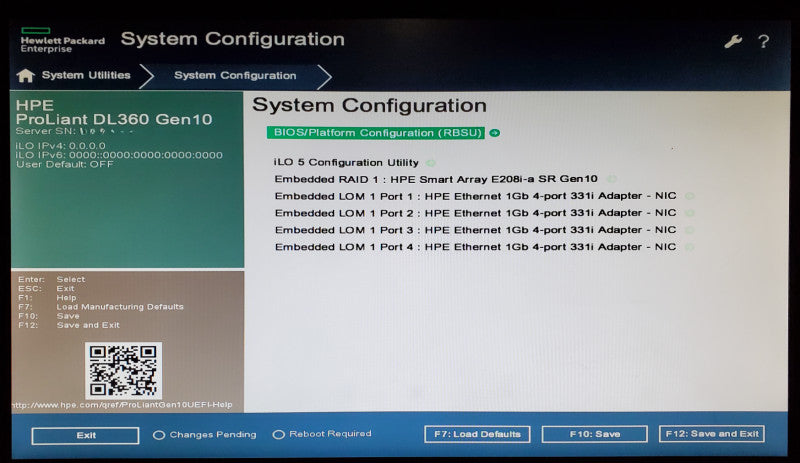Image resolution: width=800 pixels, height=463 pixels.
Task: Click the 'F10: Save' key hint in sidebar
Action: [x=48, y=316]
